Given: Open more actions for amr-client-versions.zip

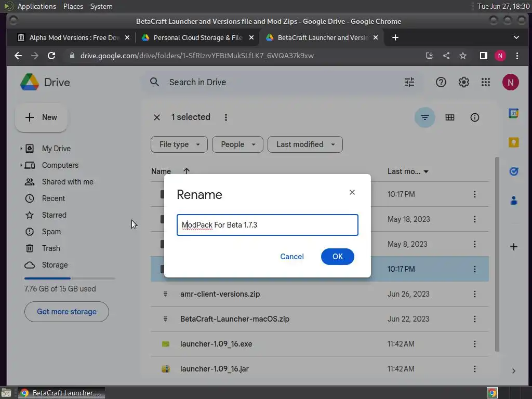Looking at the screenshot, I should pos(474,294).
